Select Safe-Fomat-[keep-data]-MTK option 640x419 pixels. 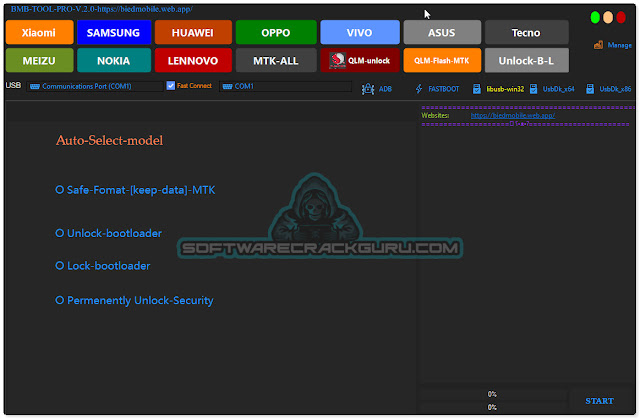(135, 190)
